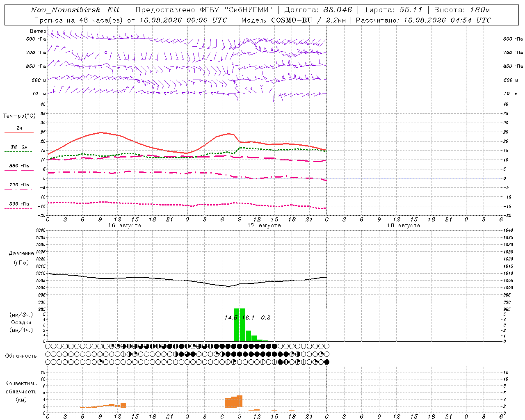Image resolution: width=525 pixels, height=420 pixels.
Task: Click the Ветер wind panel label
Action: [38, 31]
